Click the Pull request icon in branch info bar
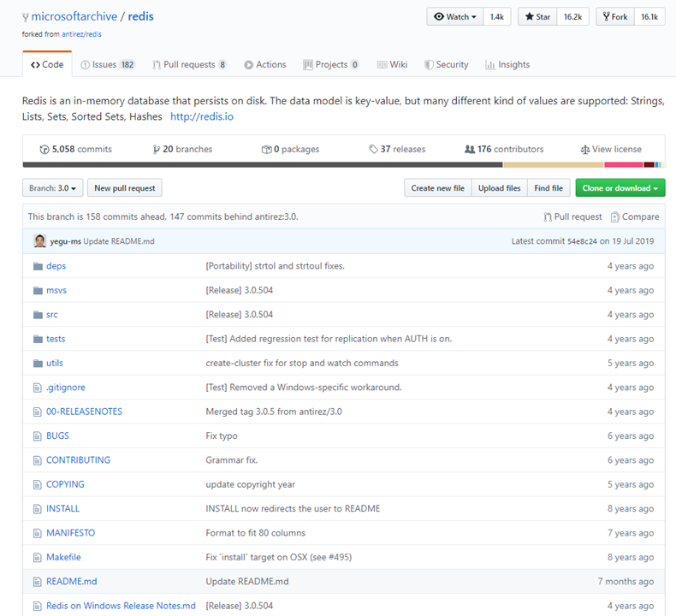 [x=548, y=216]
